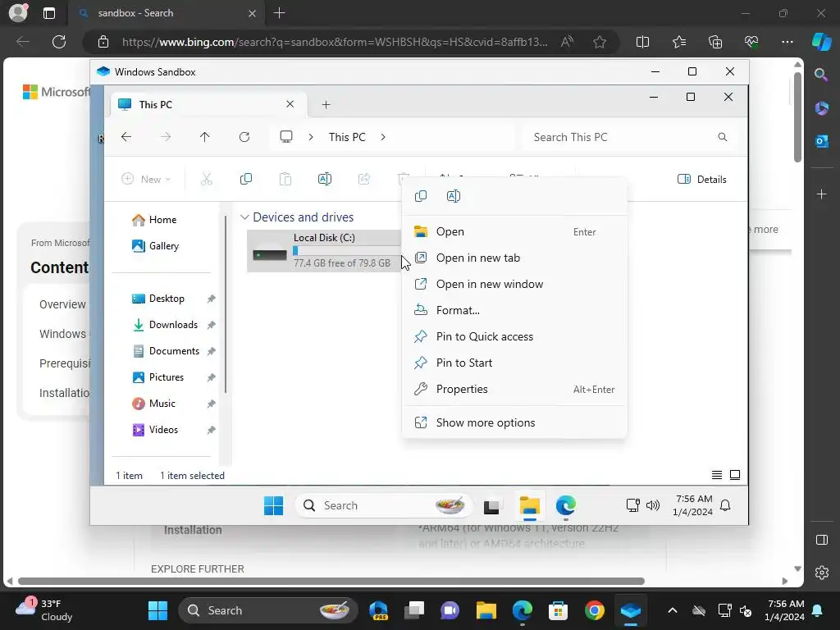Open Copilot in Edge sidebar
Image resolution: width=840 pixels, height=630 pixels.
[822, 41]
